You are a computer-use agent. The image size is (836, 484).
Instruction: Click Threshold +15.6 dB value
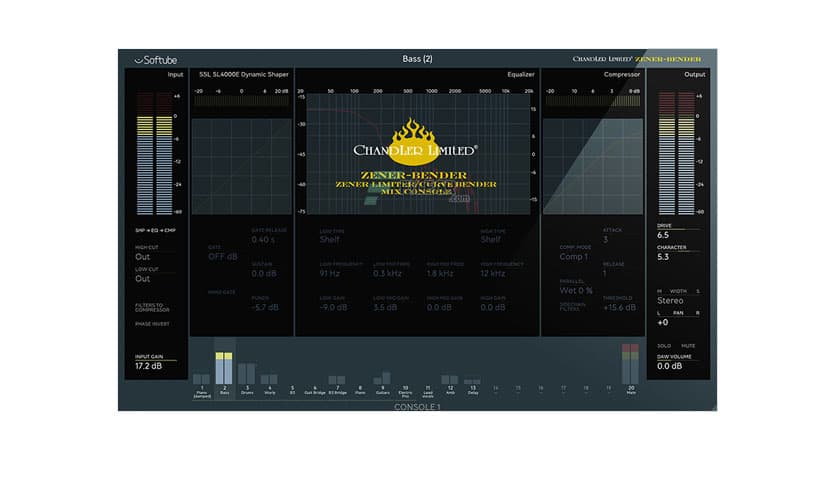click(619, 308)
